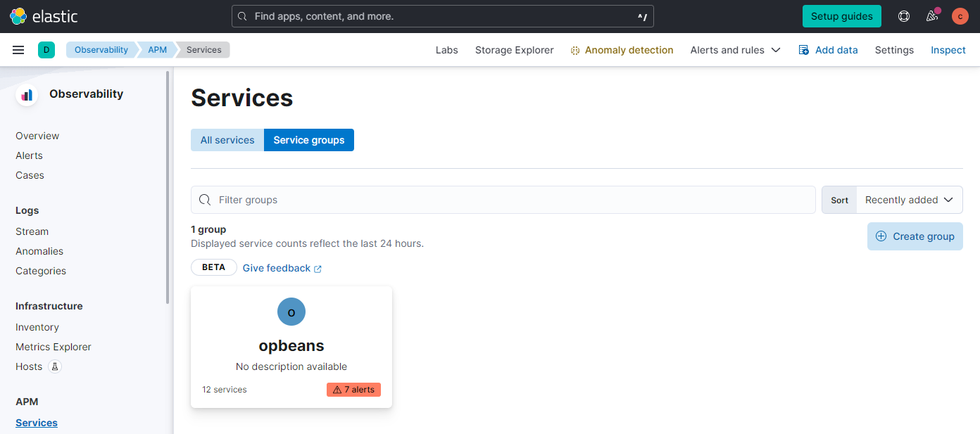Click Create group button
Image resolution: width=980 pixels, height=434 pixels.
point(915,236)
